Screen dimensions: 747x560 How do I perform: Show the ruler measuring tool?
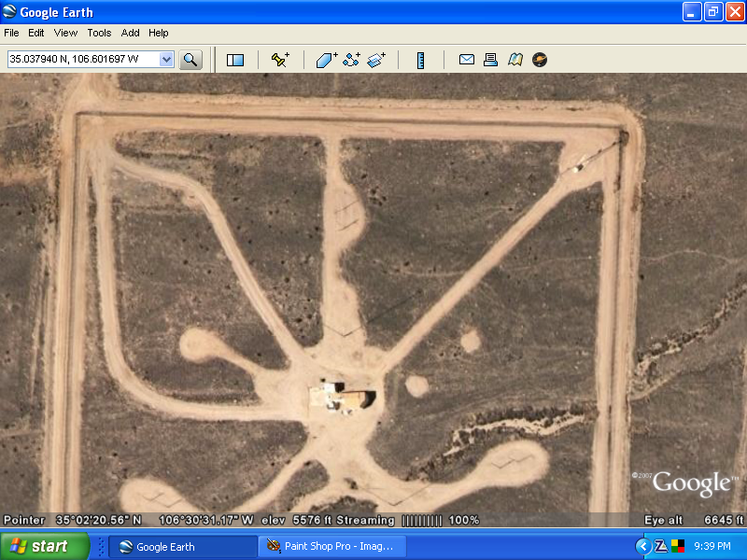pyautogui.click(x=421, y=60)
